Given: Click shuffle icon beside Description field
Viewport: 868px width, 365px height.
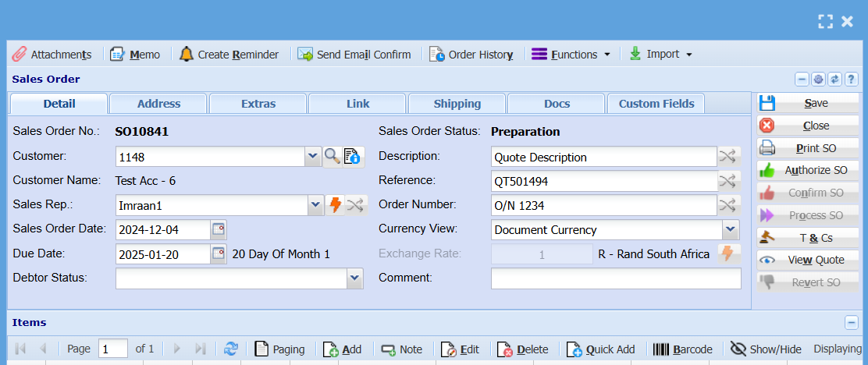Looking at the screenshot, I should 727,157.
